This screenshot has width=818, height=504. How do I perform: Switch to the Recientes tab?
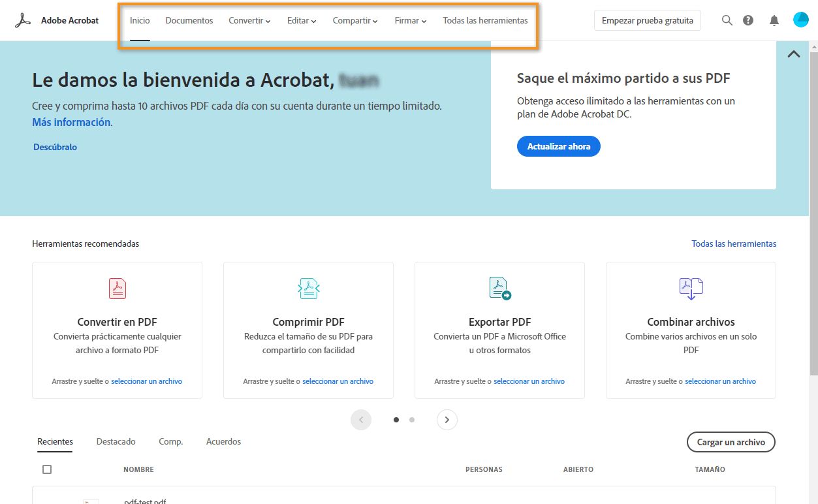click(x=55, y=442)
